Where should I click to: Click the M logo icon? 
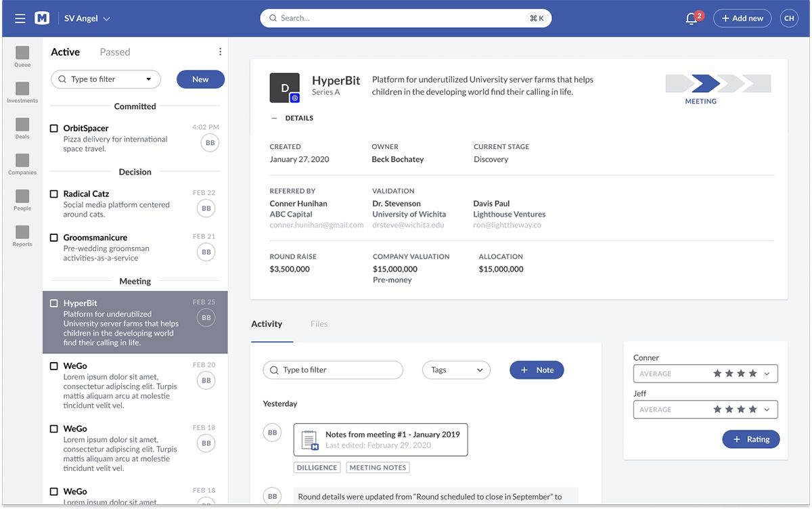[x=42, y=18]
